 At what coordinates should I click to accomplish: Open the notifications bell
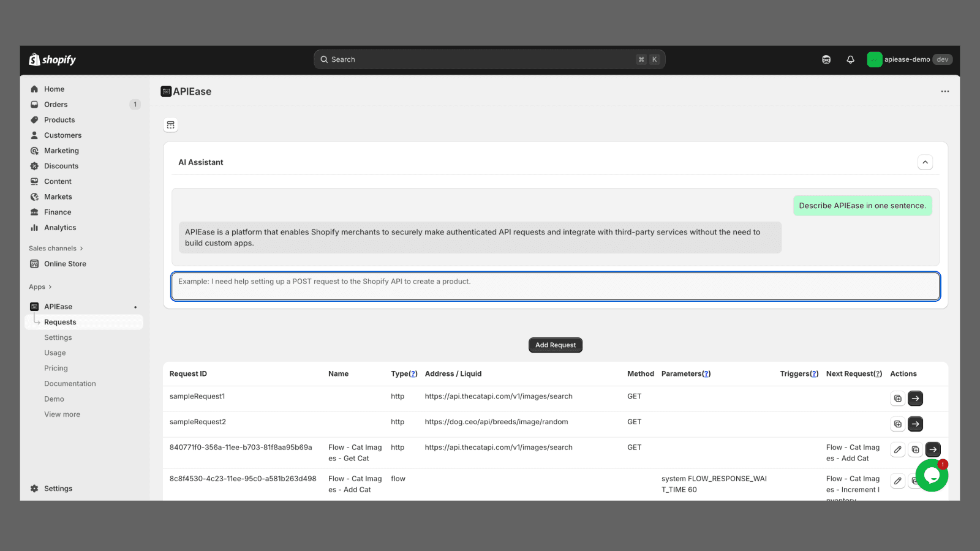850,59
